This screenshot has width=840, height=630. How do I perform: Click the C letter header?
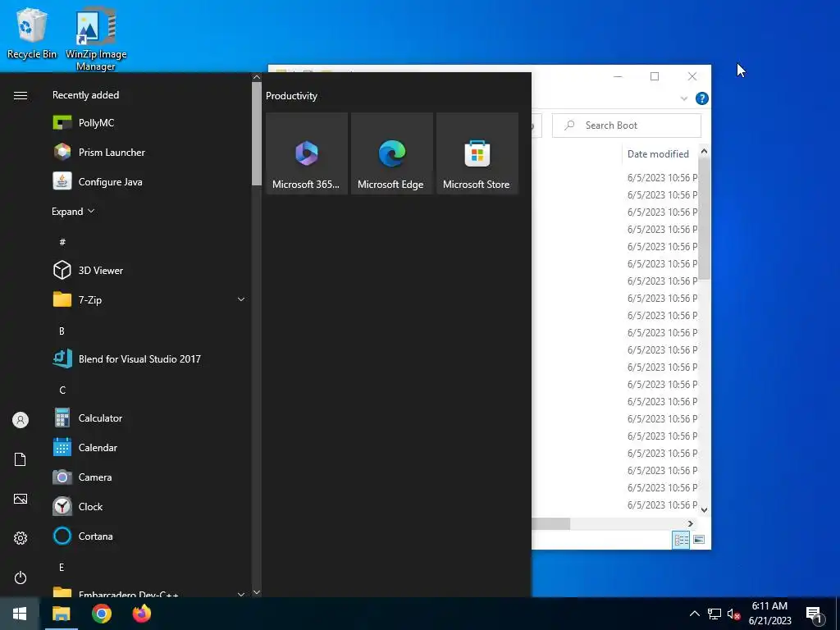pos(62,390)
